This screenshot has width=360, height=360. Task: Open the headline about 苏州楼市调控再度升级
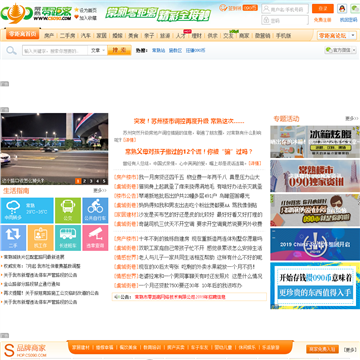[189, 121]
